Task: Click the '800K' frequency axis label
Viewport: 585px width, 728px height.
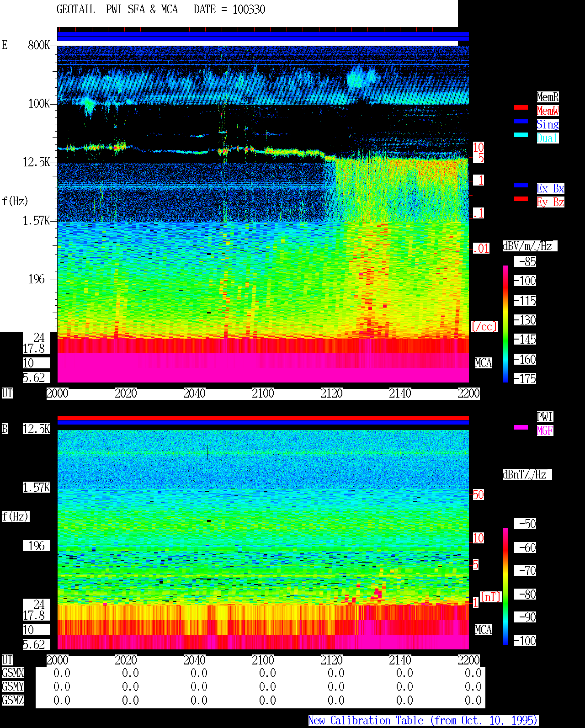Action: 39,45
